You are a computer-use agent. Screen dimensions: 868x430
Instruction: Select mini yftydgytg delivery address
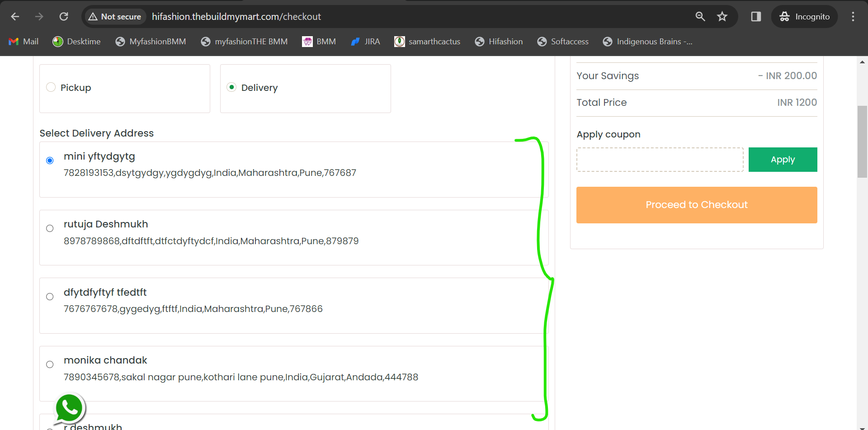[50, 161]
